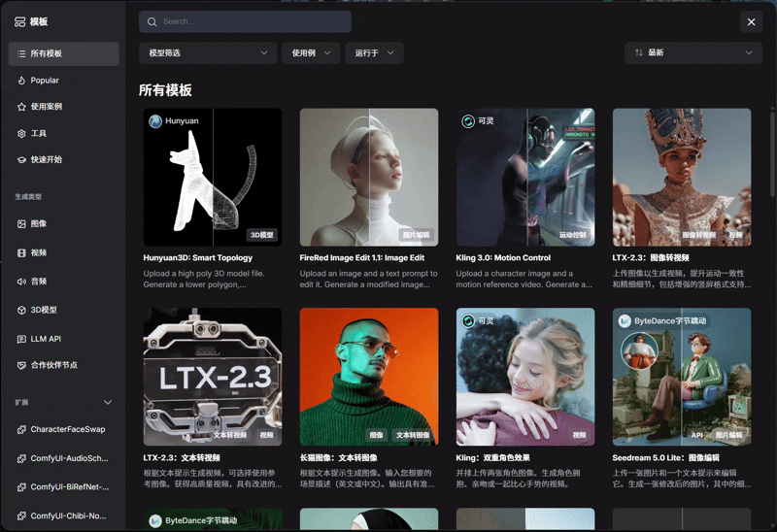777x532 pixels.
Task: Click the 快速开始 sidebar icon
Action: point(21,159)
